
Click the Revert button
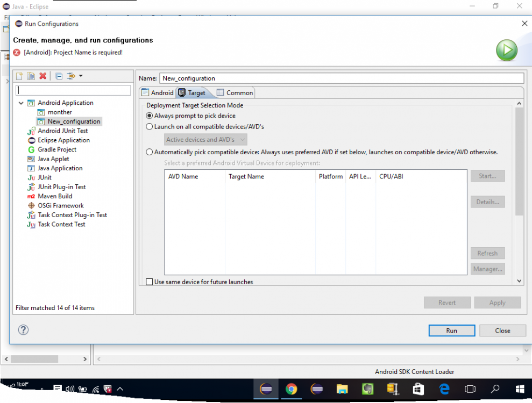tap(447, 303)
